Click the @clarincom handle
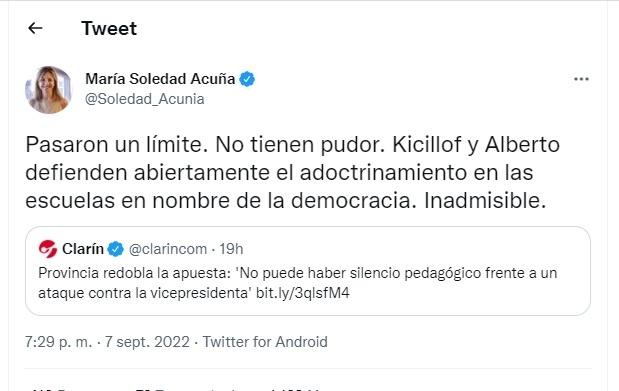The image size is (619, 391). point(168,249)
